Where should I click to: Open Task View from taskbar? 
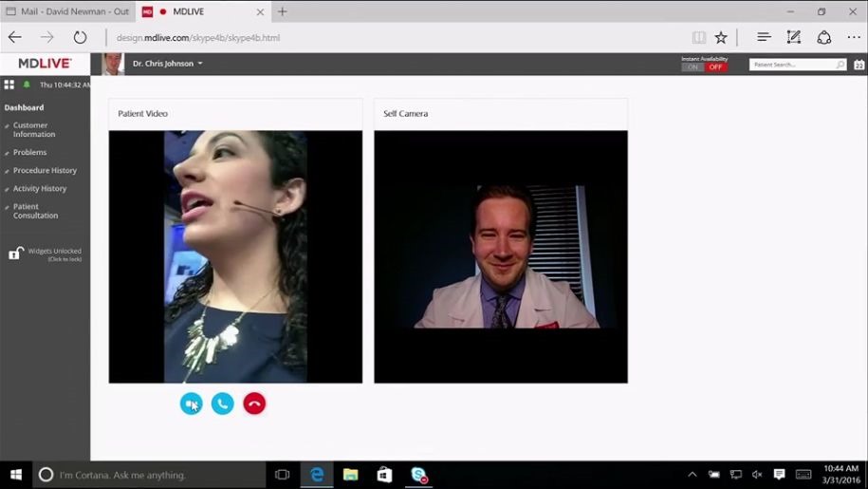[x=283, y=475]
